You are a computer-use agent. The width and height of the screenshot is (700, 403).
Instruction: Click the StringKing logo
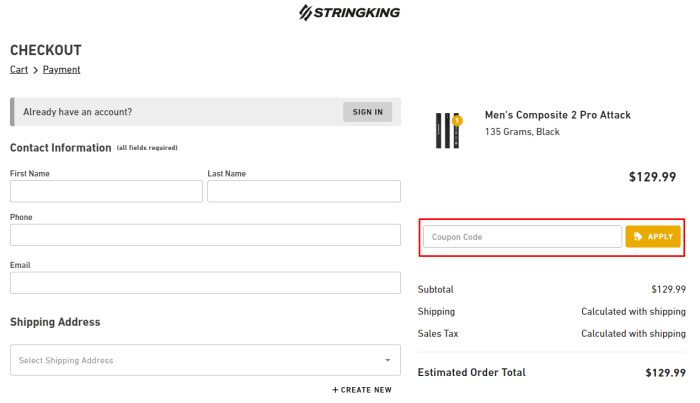(x=349, y=12)
